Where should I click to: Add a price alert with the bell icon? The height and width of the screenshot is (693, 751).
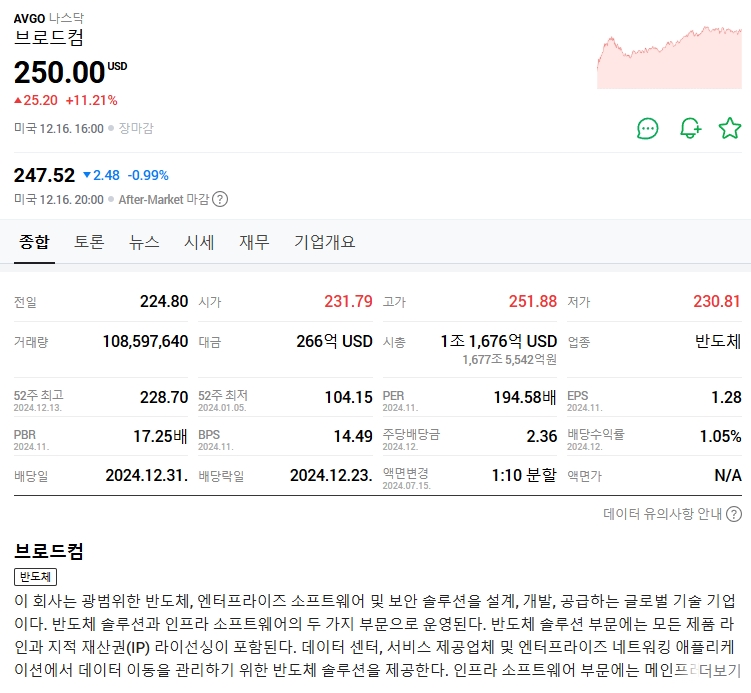pyautogui.click(x=690, y=128)
